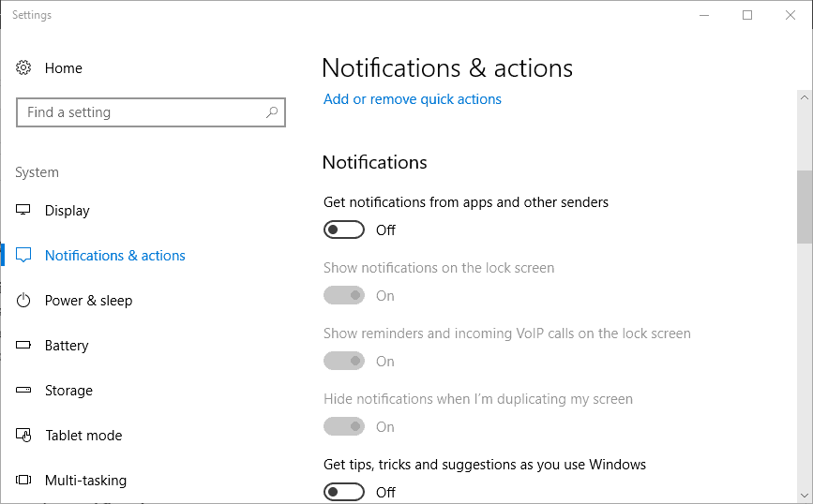Click the scrollbar down arrow
This screenshot has width=813, height=504.
[805, 496]
